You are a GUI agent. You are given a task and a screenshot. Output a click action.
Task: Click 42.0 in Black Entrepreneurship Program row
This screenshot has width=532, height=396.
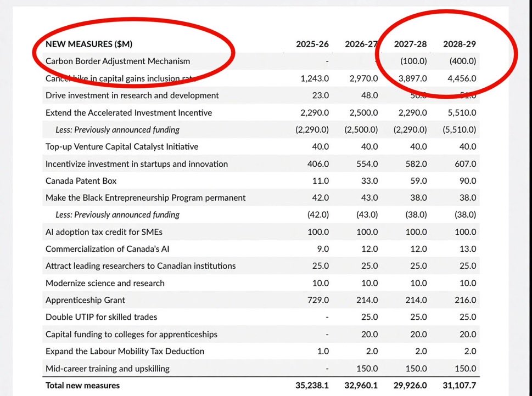point(321,197)
